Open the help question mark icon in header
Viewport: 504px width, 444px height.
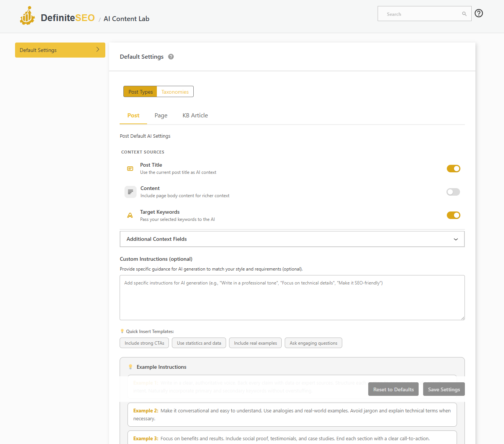point(479,13)
